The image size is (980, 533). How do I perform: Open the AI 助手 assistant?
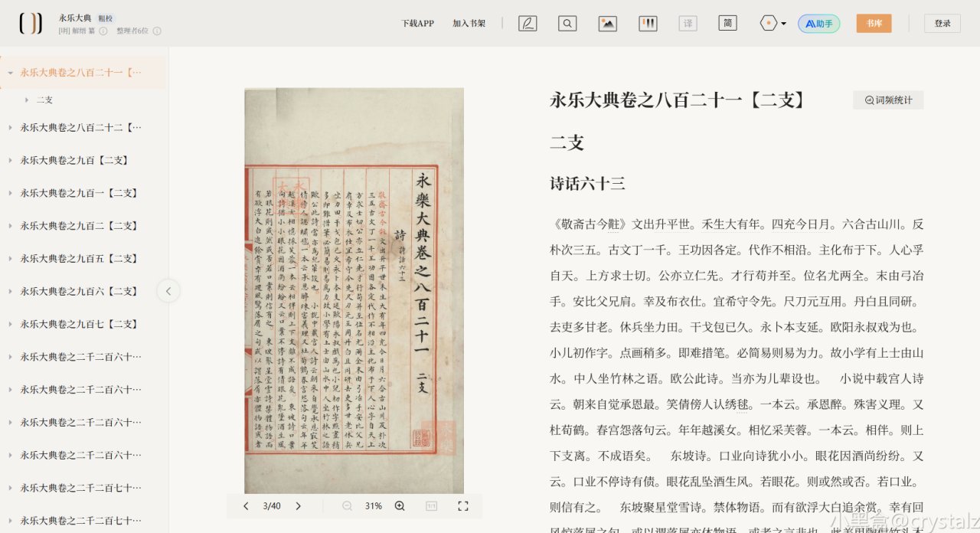(x=818, y=23)
